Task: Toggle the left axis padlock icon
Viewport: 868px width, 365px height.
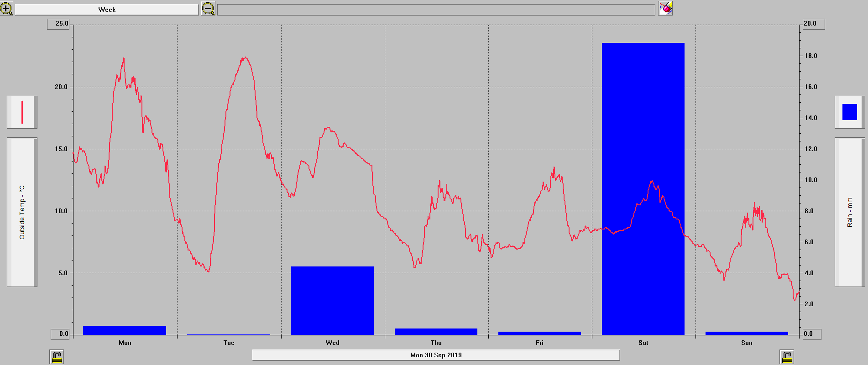Action: click(x=57, y=357)
